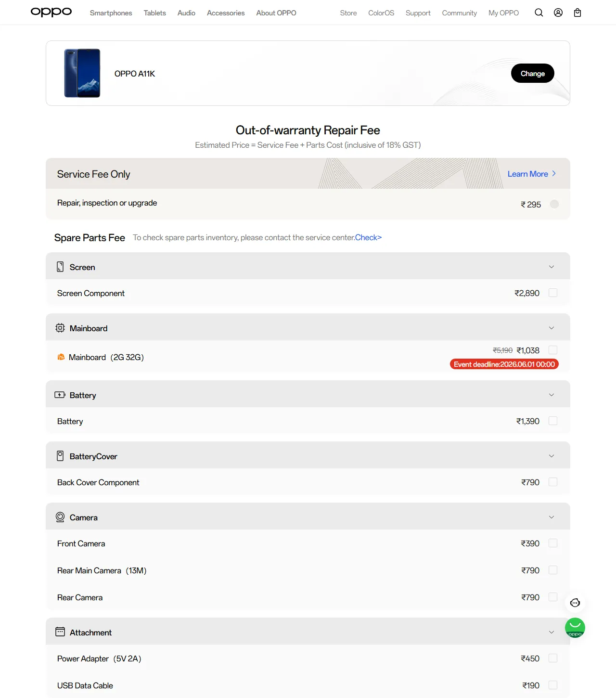Click the Camera section icon
616x698 pixels.
pyautogui.click(x=60, y=517)
